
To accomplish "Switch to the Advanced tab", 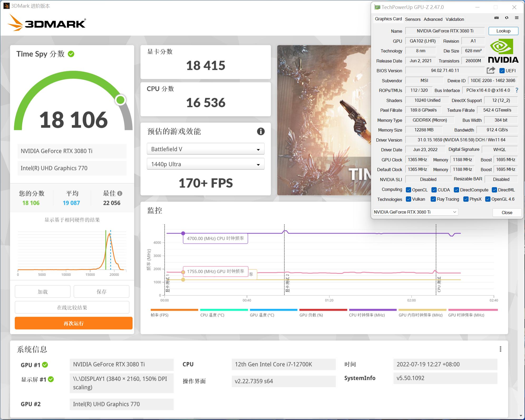I will 433,19.
